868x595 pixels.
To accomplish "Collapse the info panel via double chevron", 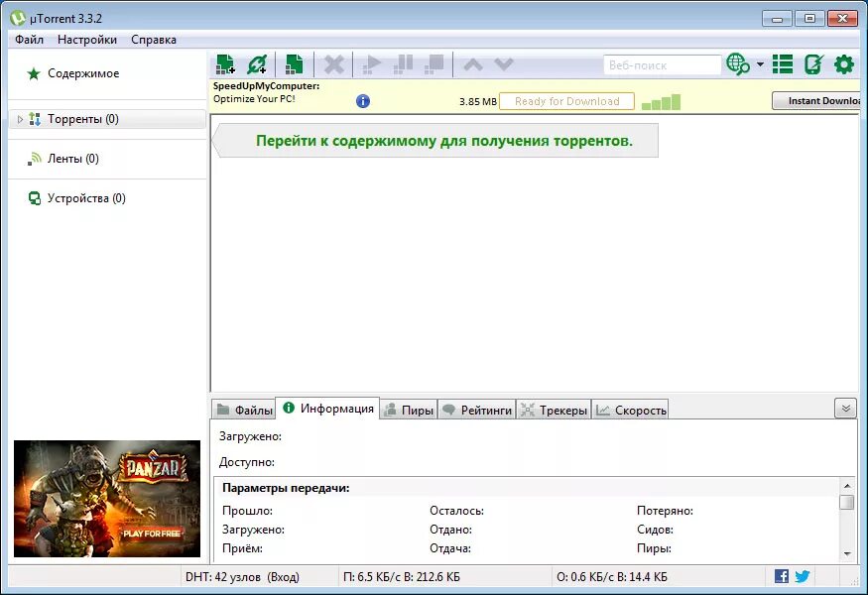I will 845,408.
